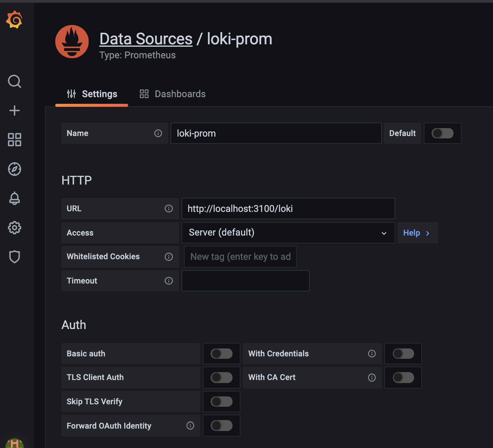Open the Access Server (default) dropdown
This screenshot has width=493, height=448.
tap(288, 233)
